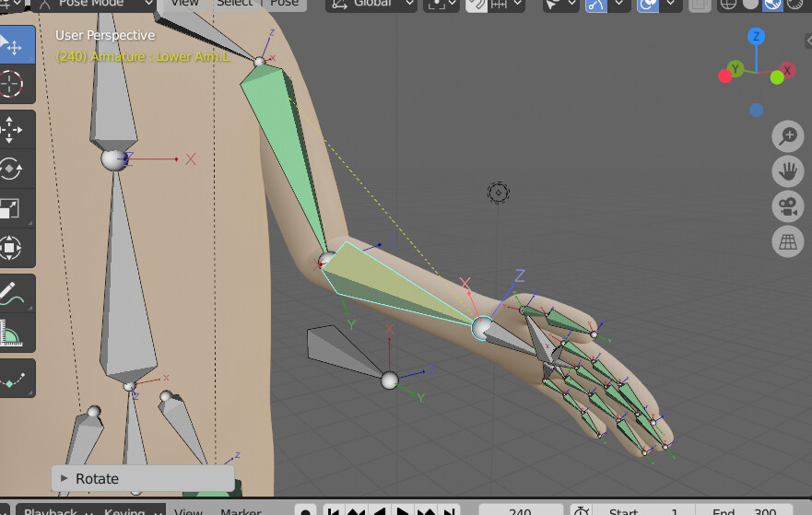Click the current frame field showing 240
This screenshot has width=812, height=515.
[521, 511]
